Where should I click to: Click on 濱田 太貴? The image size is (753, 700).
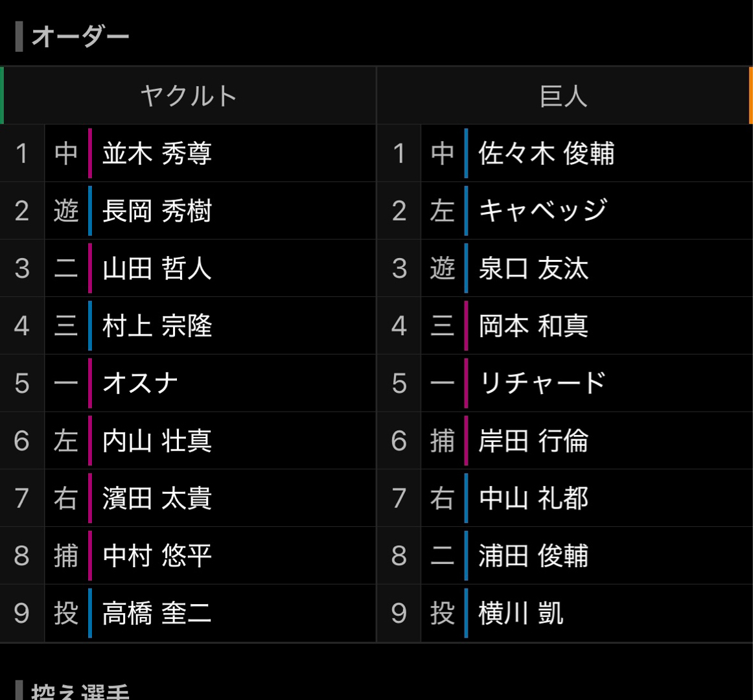[x=157, y=498]
